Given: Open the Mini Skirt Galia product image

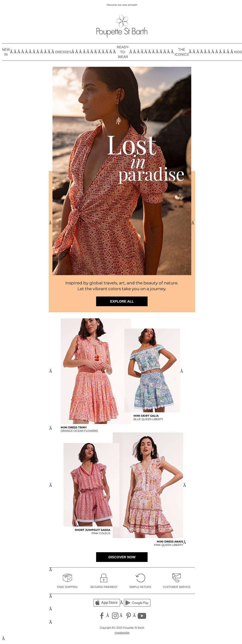Looking at the screenshot, I should pyautogui.click(x=152, y=370).
